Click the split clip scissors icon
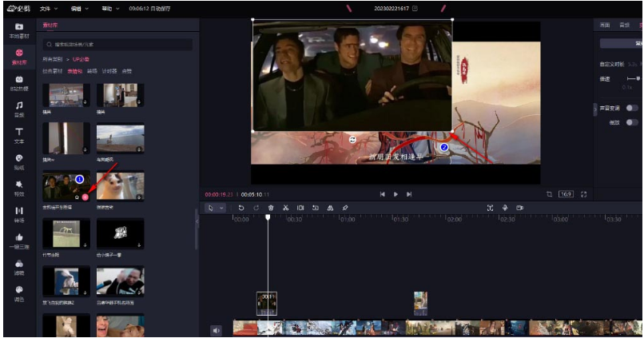644x338 pixels. pos(285,208)
